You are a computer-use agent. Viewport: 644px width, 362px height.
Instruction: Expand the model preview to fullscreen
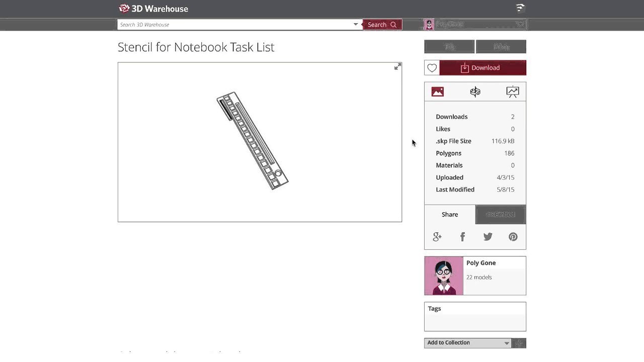(x=397, y=66)
